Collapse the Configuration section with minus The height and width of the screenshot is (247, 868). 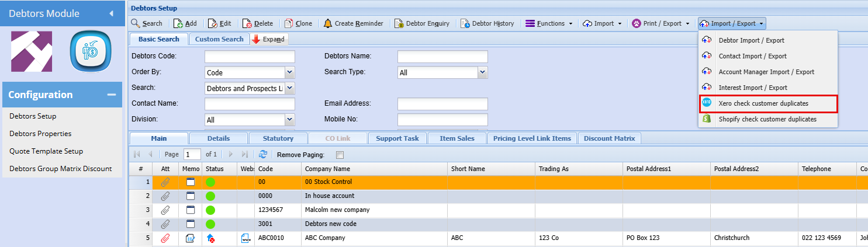(x=111, y=95)
